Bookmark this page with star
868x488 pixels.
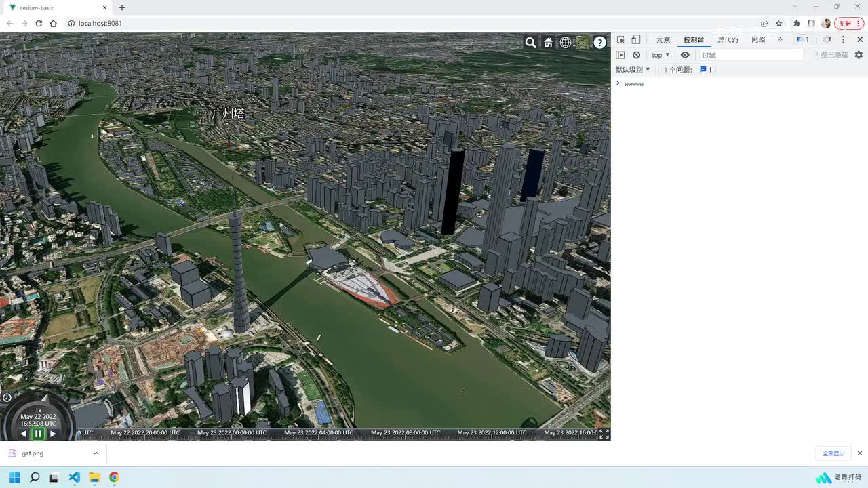tap(779, 23)
